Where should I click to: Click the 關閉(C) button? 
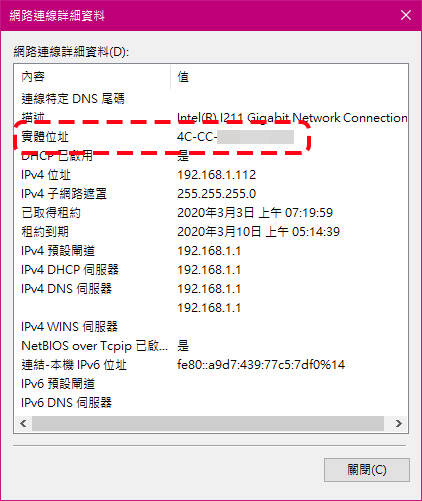(367, 470)
